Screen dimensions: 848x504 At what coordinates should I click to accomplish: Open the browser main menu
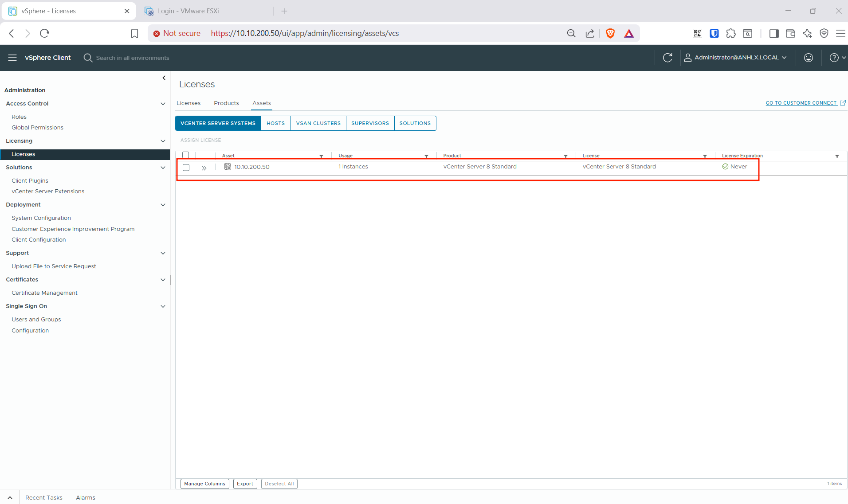(840, 33)
